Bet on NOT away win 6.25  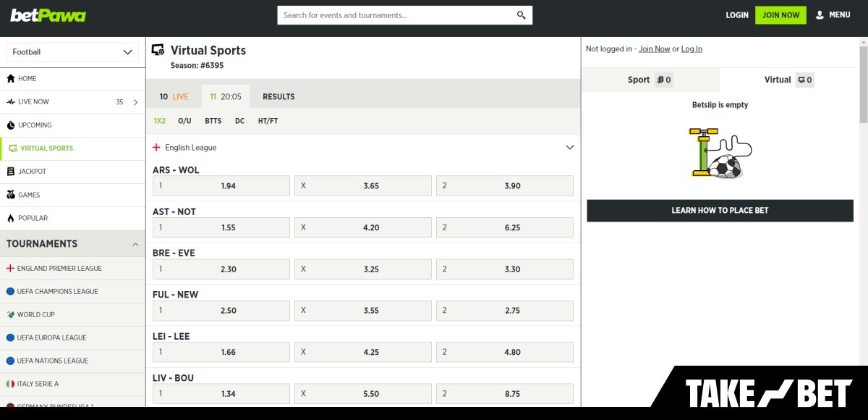tap(505, 227)
